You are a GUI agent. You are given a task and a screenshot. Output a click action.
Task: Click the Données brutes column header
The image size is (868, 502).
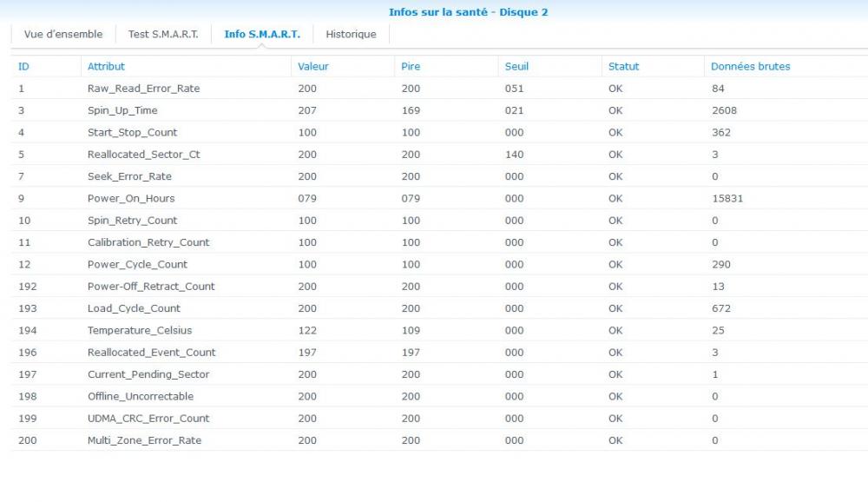(750, 67)
